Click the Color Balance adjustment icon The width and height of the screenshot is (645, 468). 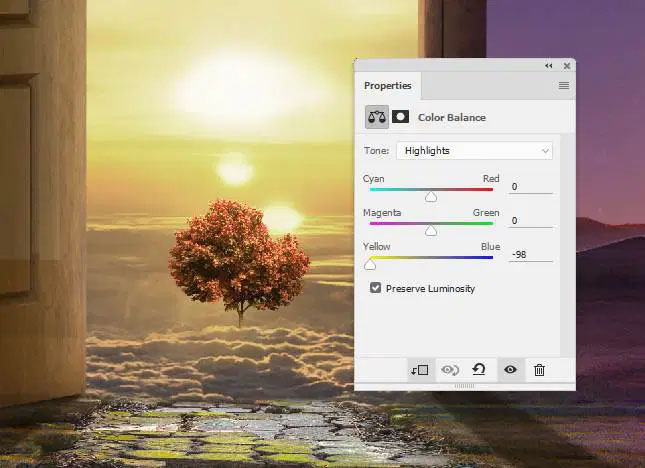pyautogui.click(x=377, y=117)
